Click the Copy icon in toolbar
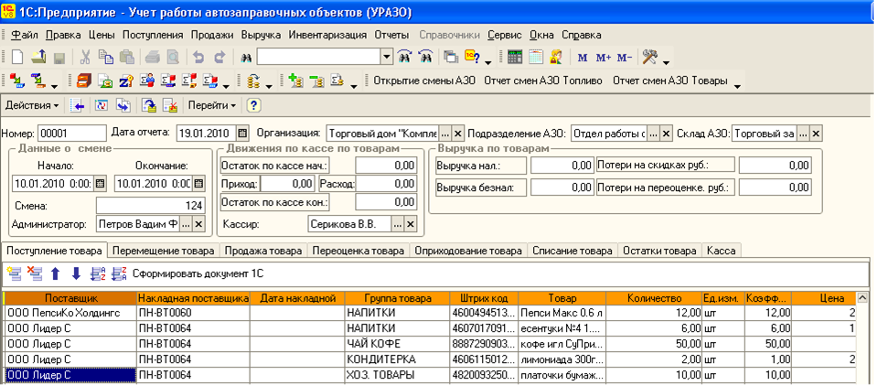This screenshot has height=385, width=874. coord(106,56)
